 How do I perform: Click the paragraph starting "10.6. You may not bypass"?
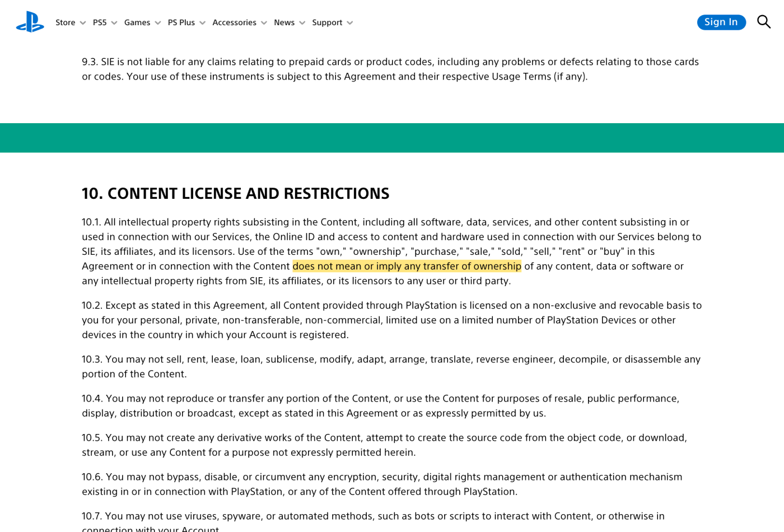pyautogui.click(x=382, y=484)
